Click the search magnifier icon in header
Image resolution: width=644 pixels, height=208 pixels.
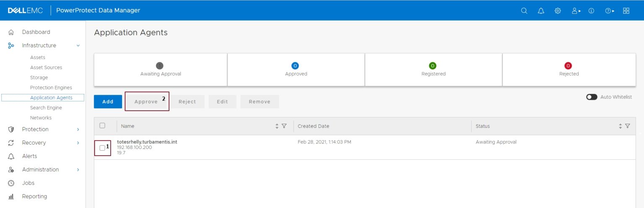pos(524,11)
